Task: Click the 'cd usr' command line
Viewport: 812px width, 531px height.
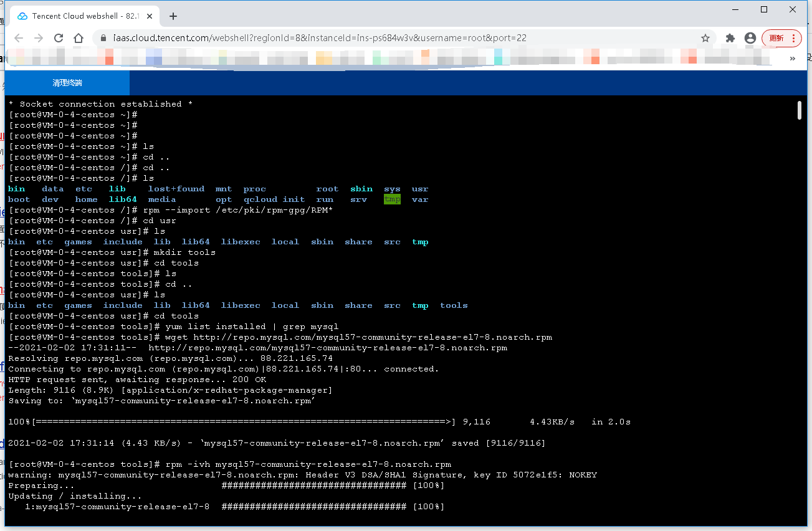Action: tap(92, 221)
